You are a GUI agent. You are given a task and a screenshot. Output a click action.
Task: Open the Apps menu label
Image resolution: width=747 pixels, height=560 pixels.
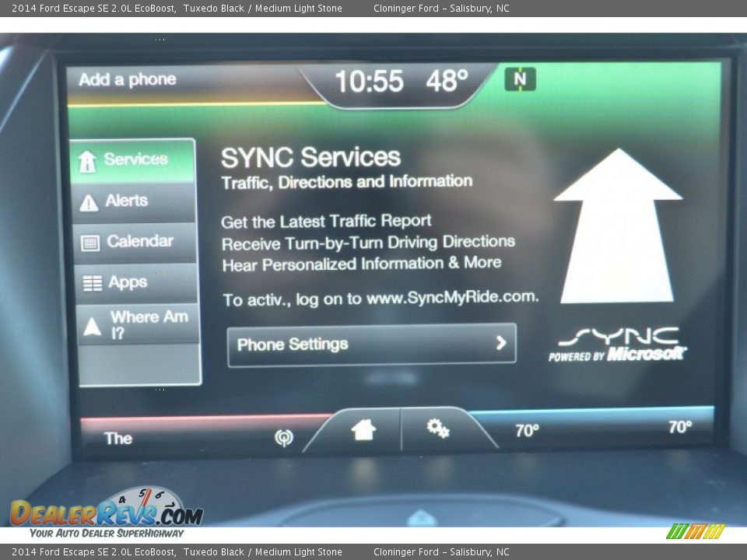point(128,282)
